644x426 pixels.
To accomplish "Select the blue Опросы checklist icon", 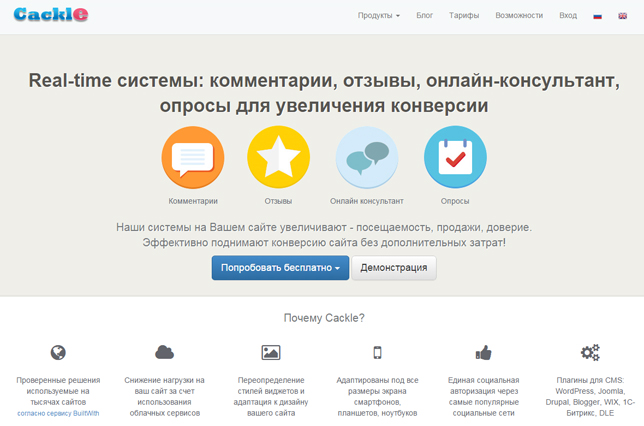I will 455,157.
